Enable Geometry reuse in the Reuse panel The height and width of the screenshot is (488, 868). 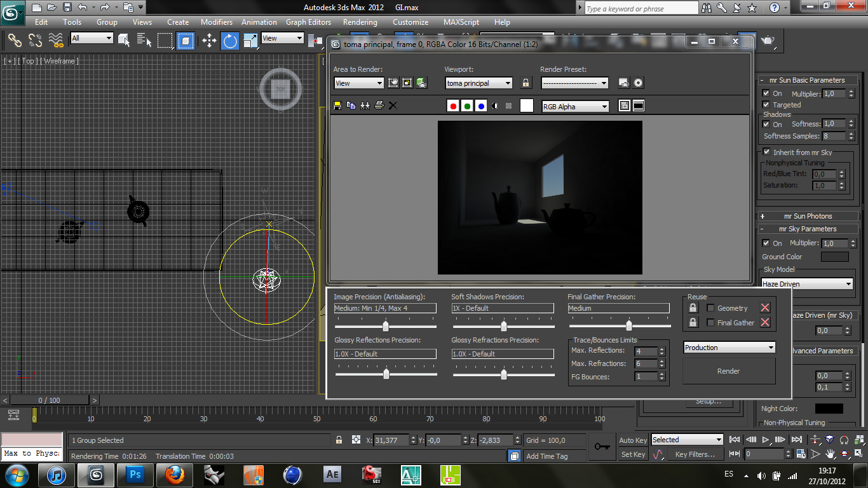tap(710, 308)
